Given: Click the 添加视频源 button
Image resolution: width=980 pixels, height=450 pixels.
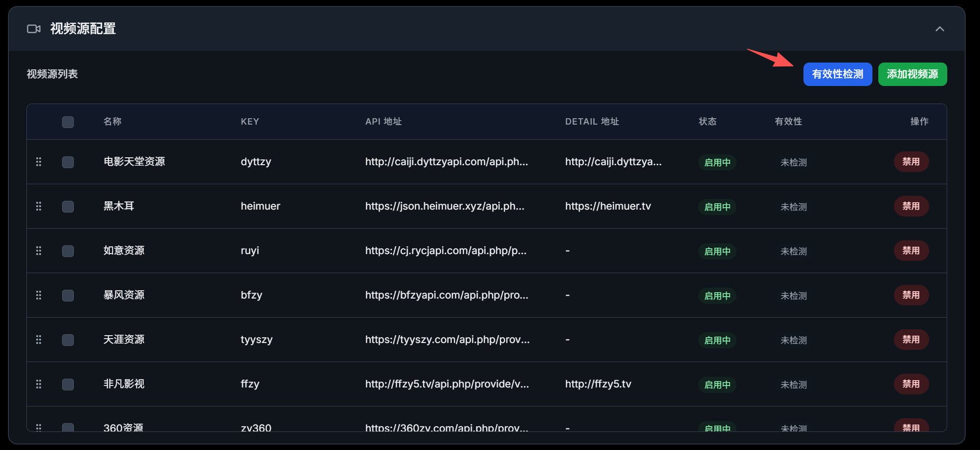Looking at the screenshot, I should coord(912,74).
